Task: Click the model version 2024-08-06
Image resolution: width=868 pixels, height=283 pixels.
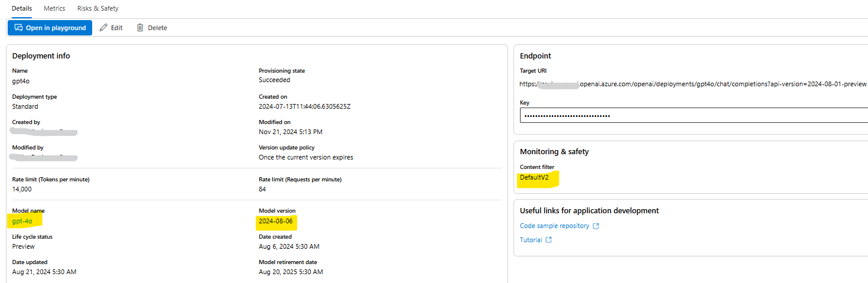Action: [275, 221]
